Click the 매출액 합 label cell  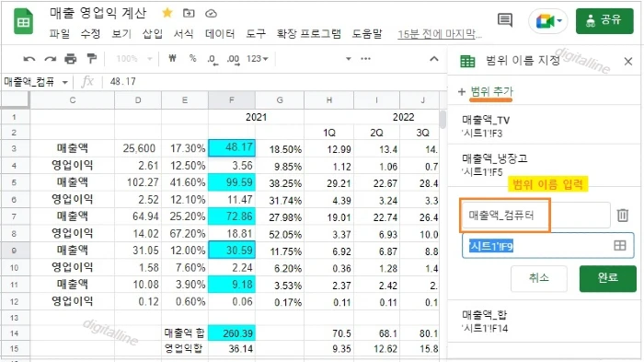(x=185, y=333)
